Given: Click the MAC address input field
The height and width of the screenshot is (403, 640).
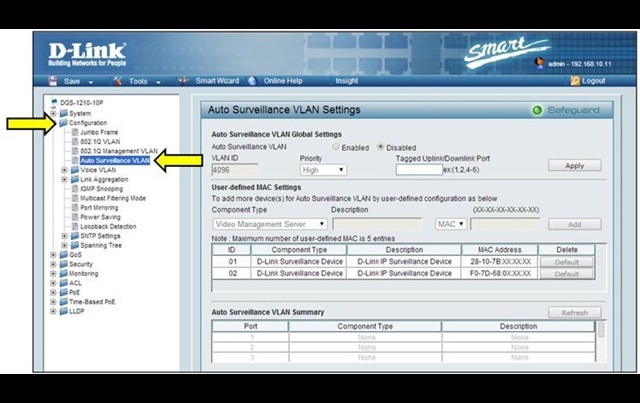Looking at the screenshot, I should coord(505,224).
